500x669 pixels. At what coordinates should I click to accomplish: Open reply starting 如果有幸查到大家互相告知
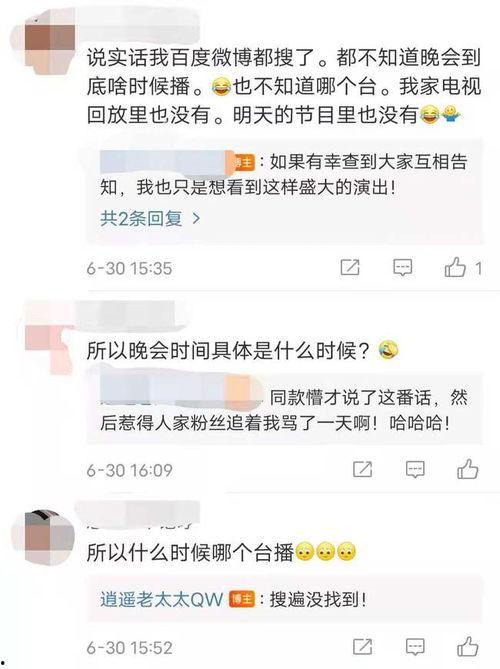(285, 174)
